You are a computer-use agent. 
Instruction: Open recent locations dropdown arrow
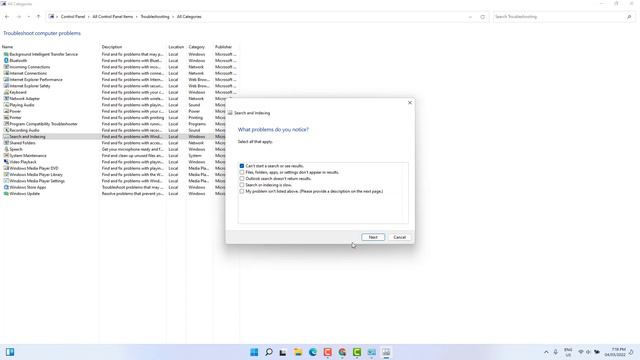point(29,17)
